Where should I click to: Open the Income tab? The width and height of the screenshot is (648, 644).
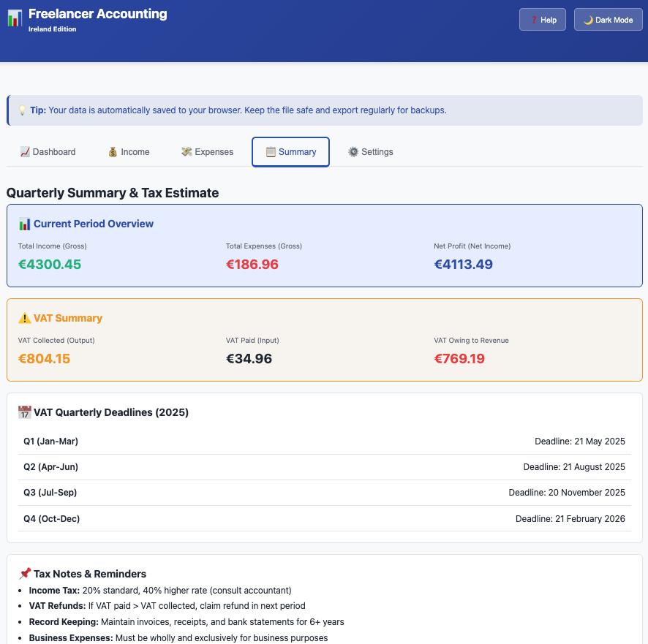129,152
